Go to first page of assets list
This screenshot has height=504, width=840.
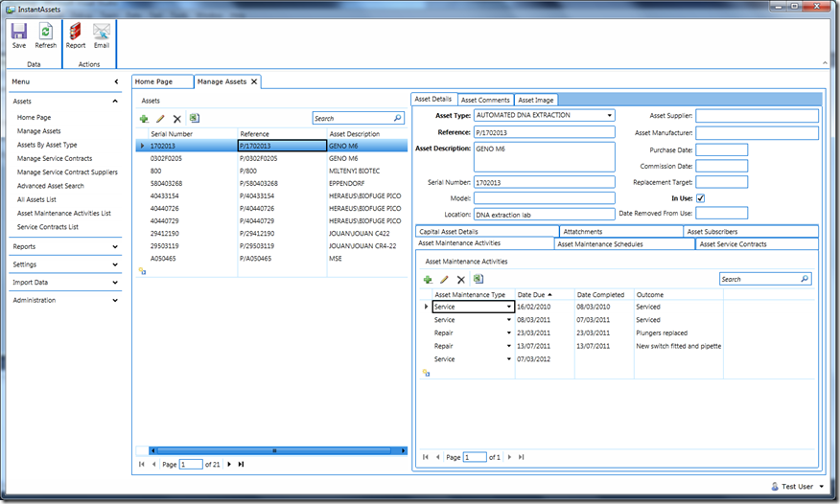point(141,465)
